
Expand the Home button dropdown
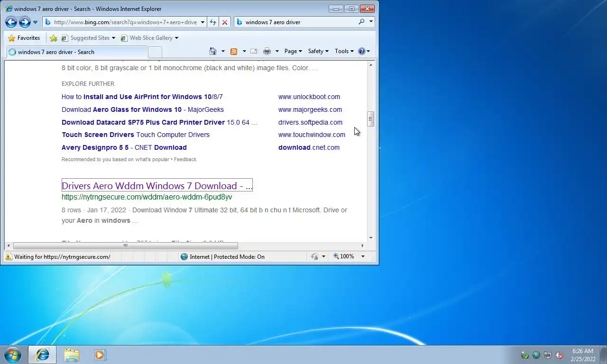223,51
